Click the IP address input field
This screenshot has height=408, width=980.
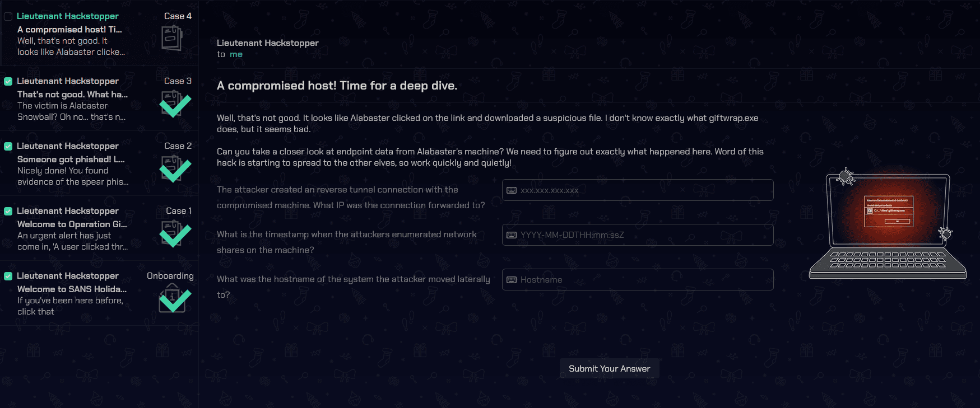coord(638,190)
